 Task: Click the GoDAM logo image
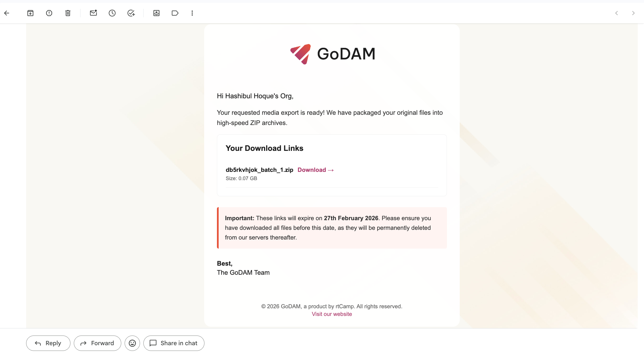pyautogui.click(x=332, y=54)
